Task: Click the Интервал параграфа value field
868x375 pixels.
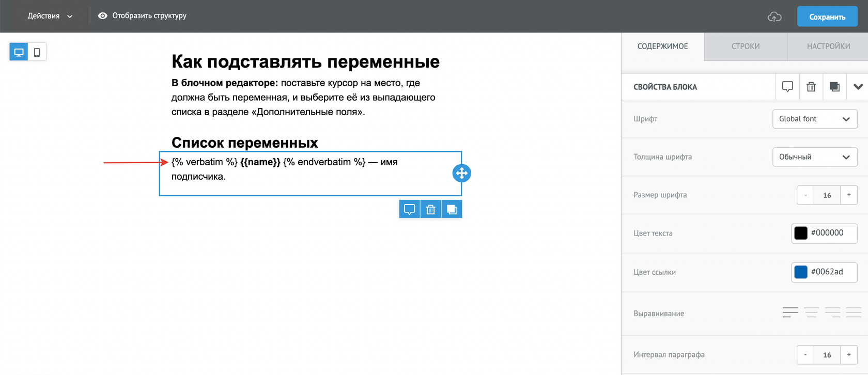Action: pos(827,355)
